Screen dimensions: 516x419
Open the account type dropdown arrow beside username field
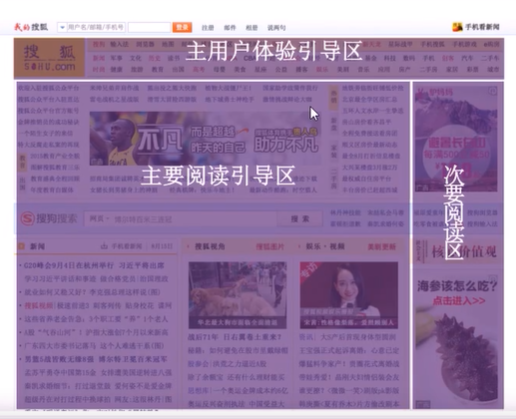62,27
